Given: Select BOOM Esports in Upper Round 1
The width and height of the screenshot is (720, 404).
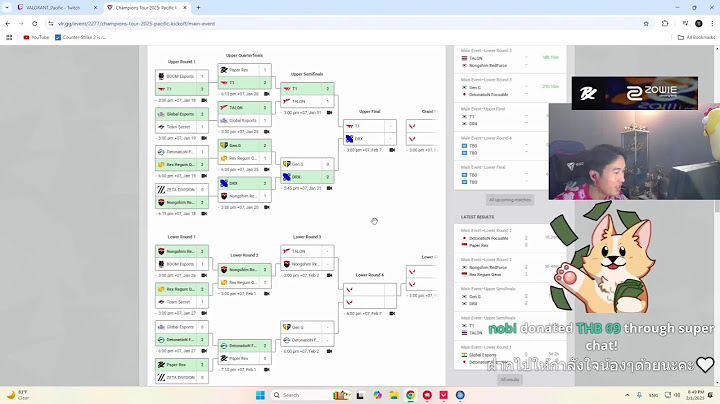Looking at the screenshot, I should (182, 76).
